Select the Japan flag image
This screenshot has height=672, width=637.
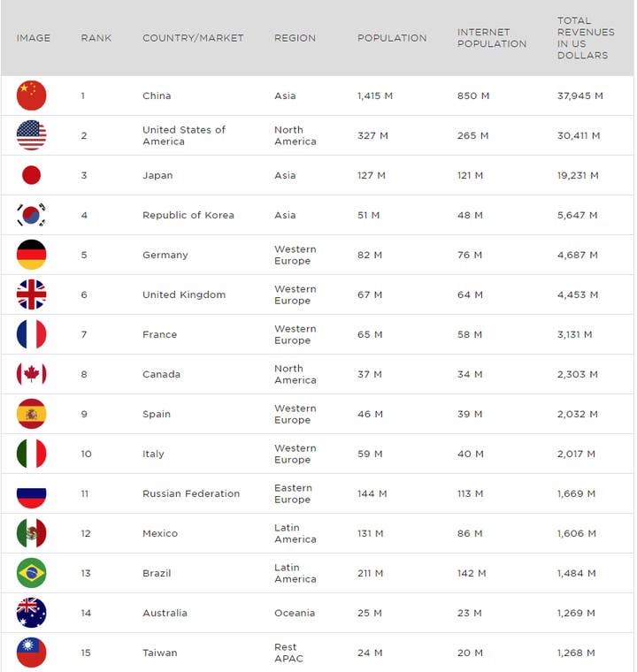31,175
